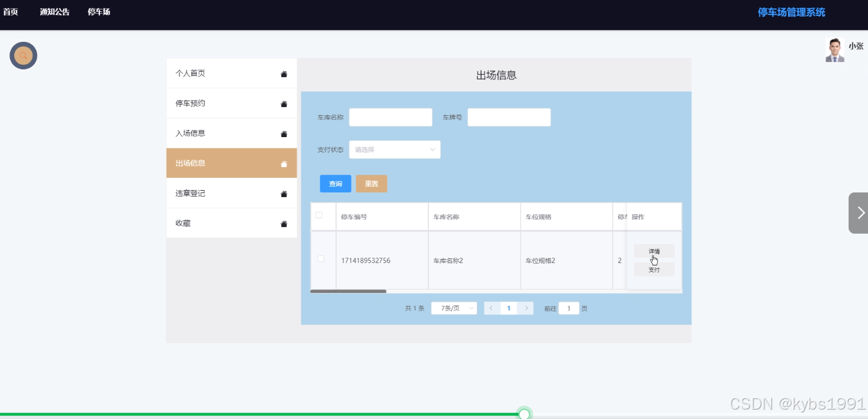Toggle the select-all checkbox in table header
This screenshot has height=419, width=868.
click(x=319, y=215)
